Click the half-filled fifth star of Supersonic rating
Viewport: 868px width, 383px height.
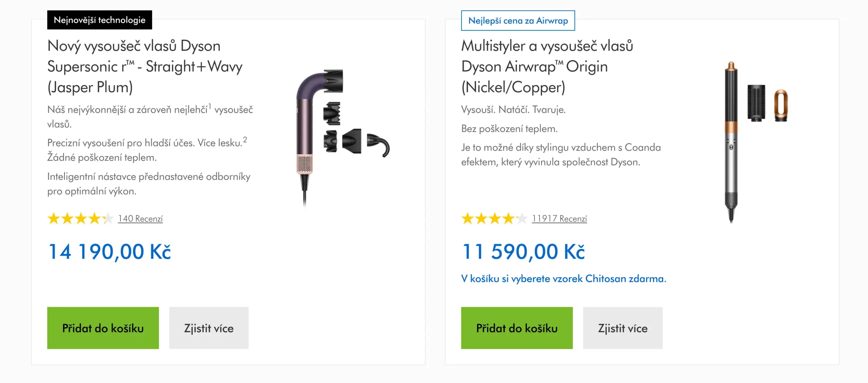(108, 219)
